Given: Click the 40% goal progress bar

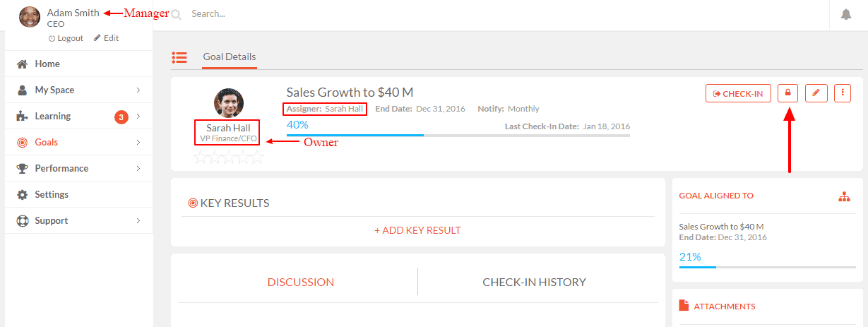Looking at the screenshot, I should click(x=458, y=135).
